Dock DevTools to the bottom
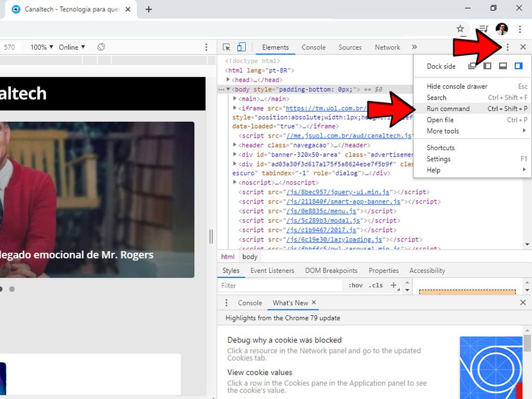 (x=503, y=66)
